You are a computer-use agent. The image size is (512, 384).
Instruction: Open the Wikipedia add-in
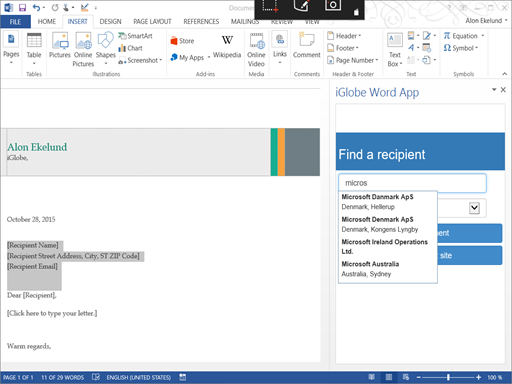pyautogui.click(x=227, y=46)
